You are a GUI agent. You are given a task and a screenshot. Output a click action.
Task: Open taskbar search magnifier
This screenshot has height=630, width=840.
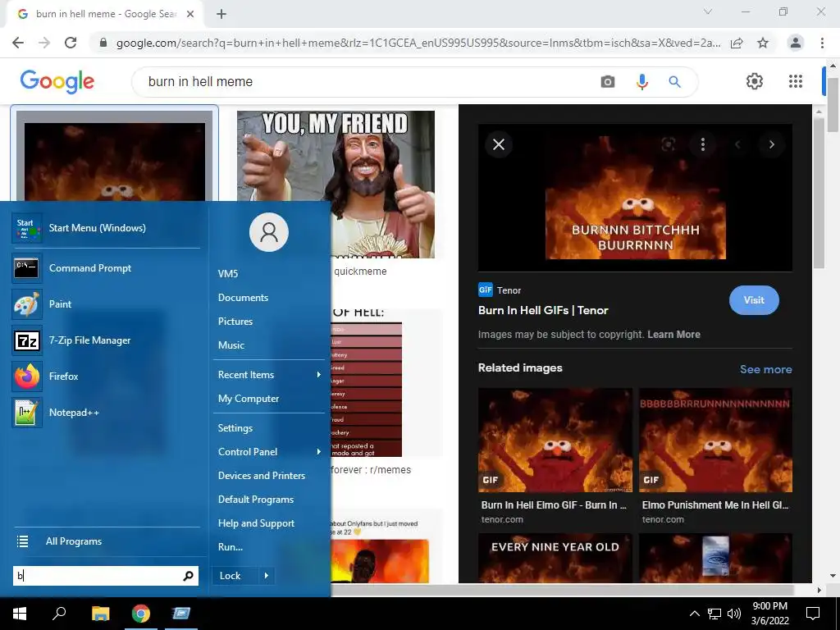tap(59, 614)
